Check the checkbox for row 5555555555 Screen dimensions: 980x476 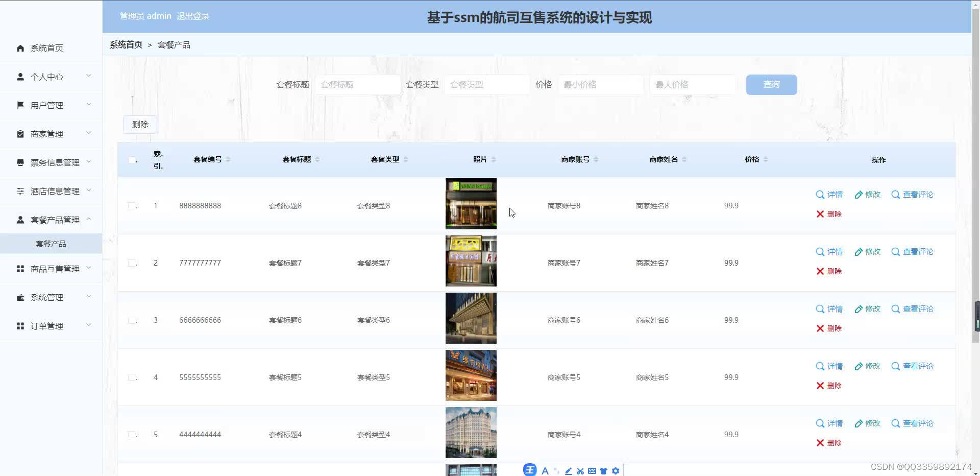[x=132, y=377]
